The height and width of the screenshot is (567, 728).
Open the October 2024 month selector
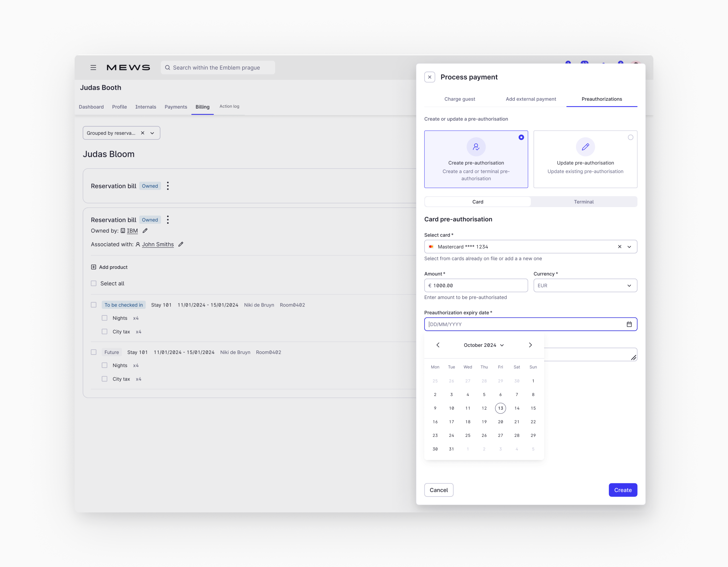click(483, 345)
